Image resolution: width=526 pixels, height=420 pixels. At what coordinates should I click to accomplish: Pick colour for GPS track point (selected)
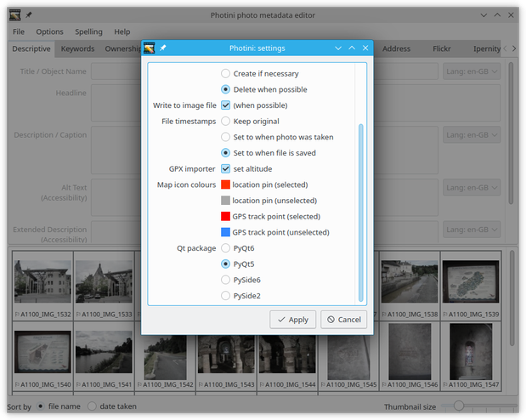(x=226, y=217)
